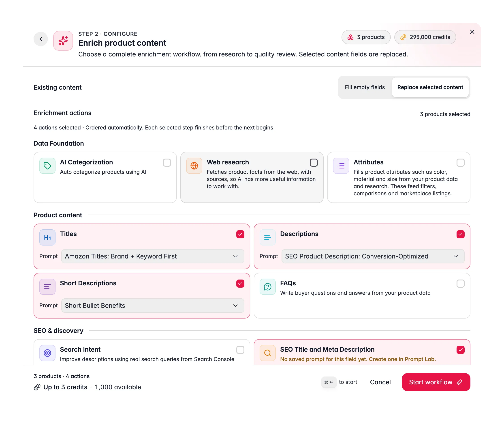The height and width of the screenshot is (422, 504).
Task: Enable the AI Categorization checkbox
Action: click(167, 163)
